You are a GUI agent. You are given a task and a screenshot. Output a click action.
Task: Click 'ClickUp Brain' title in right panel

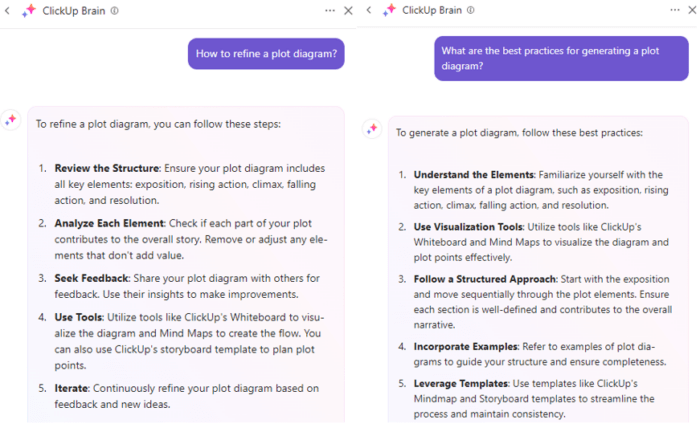point(433,11)
